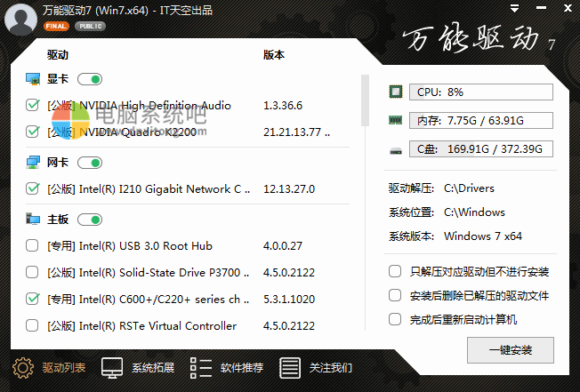Click version 1.3.36.6
Viewport: 580px width, 392px height.
[x=283, y=106]
